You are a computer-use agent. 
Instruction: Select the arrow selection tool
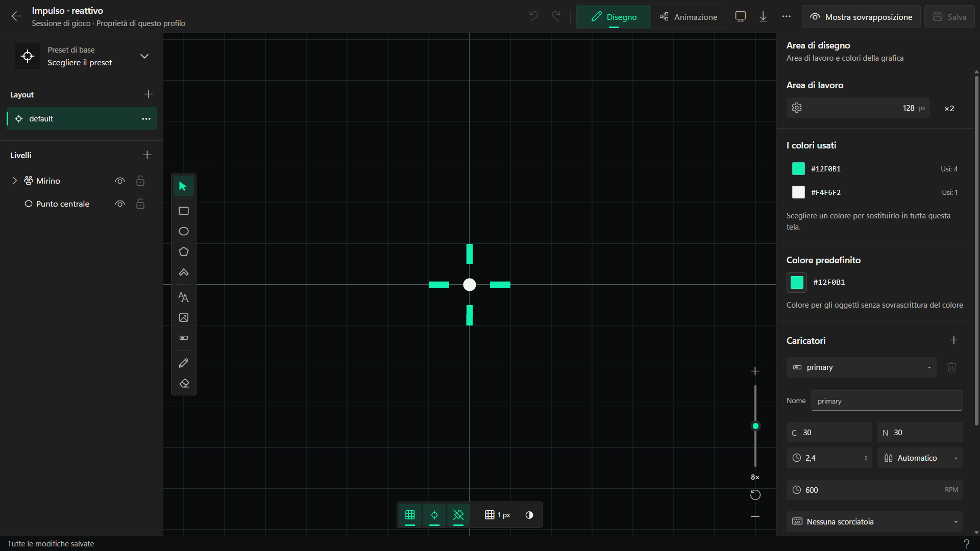point(183,186)
